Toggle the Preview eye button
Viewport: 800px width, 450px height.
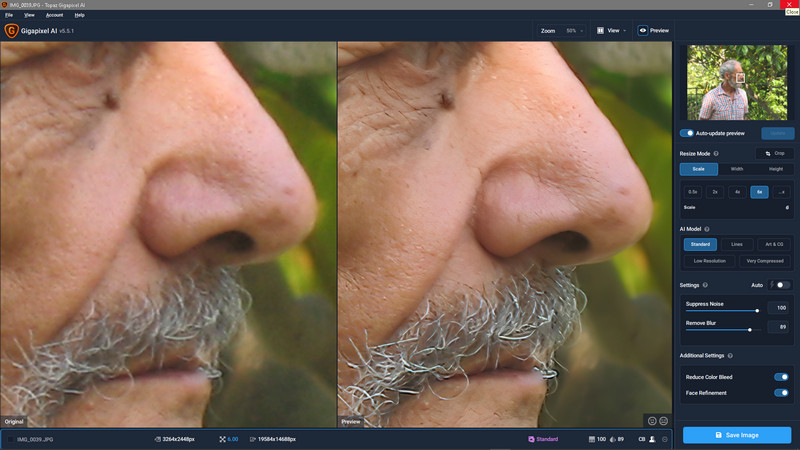pyautogui.click(x=653, y=31)
